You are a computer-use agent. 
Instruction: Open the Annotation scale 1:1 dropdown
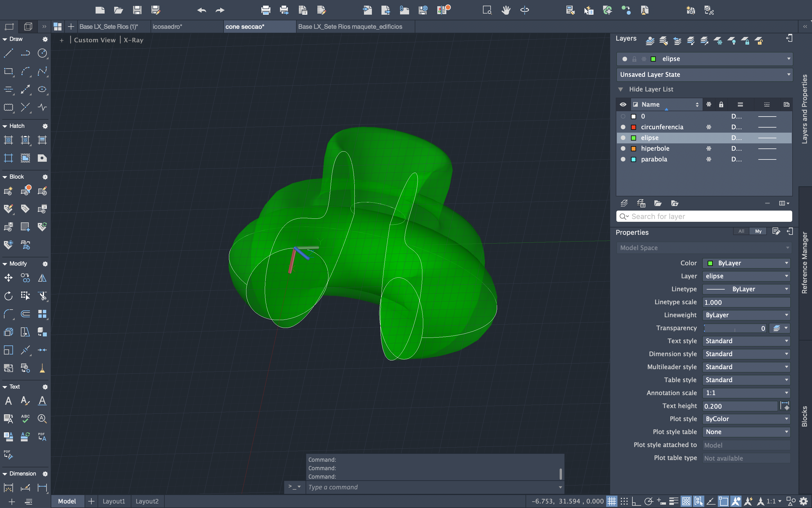pyautogui.click(x=746, y=393)
